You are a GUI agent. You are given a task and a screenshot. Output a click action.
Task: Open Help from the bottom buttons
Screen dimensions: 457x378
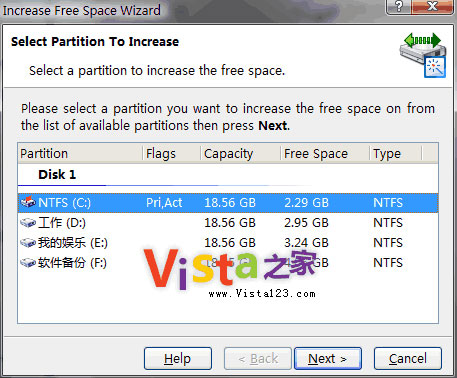point(178,359)
